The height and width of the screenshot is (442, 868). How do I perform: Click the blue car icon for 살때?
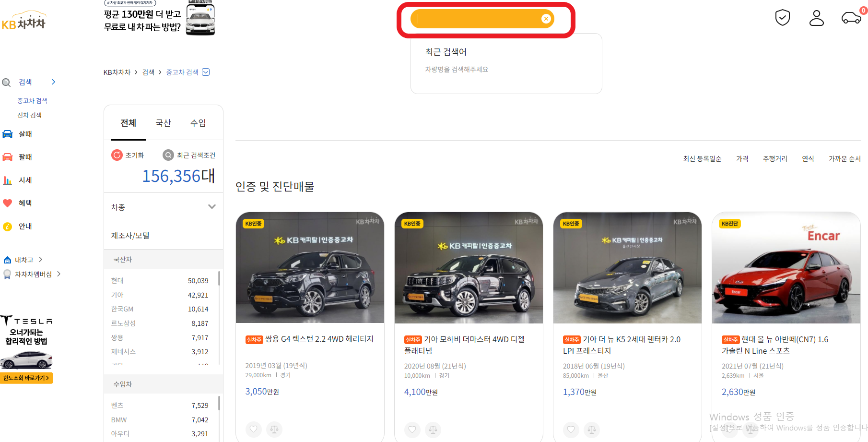click(7, 134)
